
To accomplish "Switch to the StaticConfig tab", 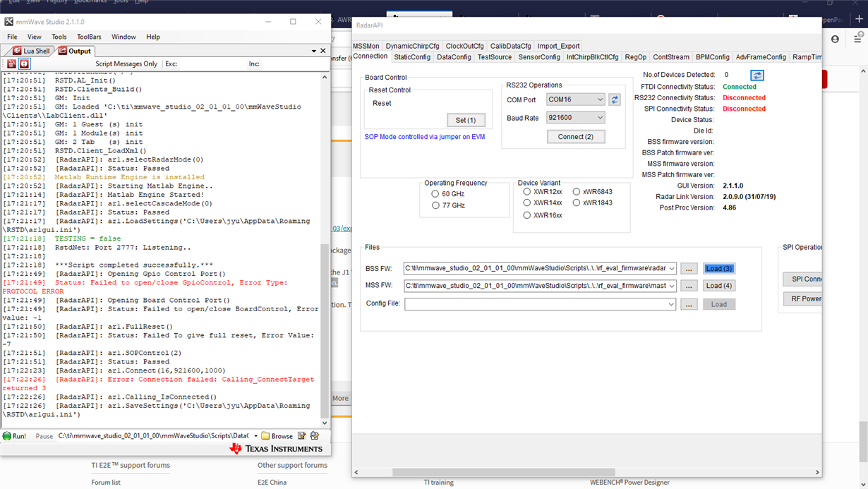I will [412, 57].
